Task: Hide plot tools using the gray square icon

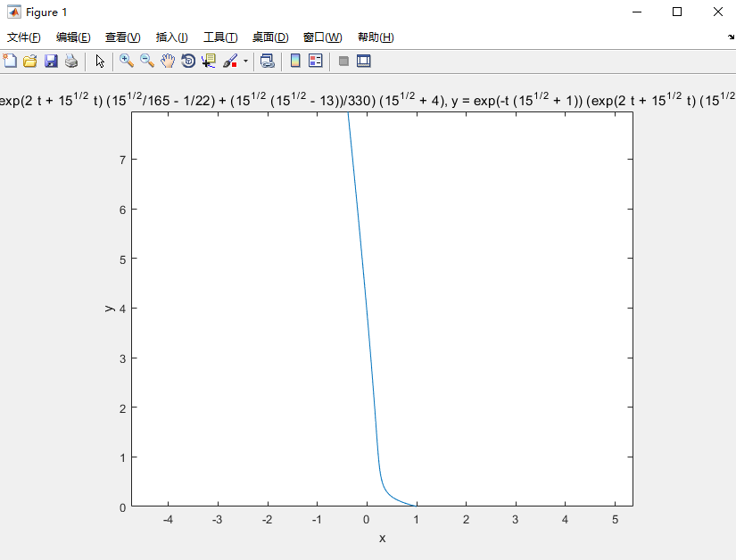Action: coord(343,61)
